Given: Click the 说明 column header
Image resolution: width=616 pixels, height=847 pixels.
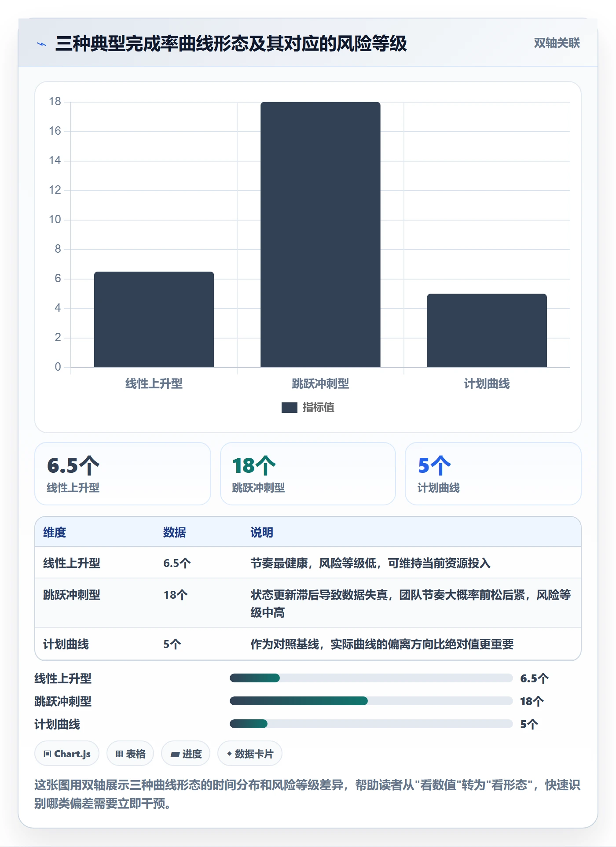Looking at the screenshot, I should coord(262,532).
